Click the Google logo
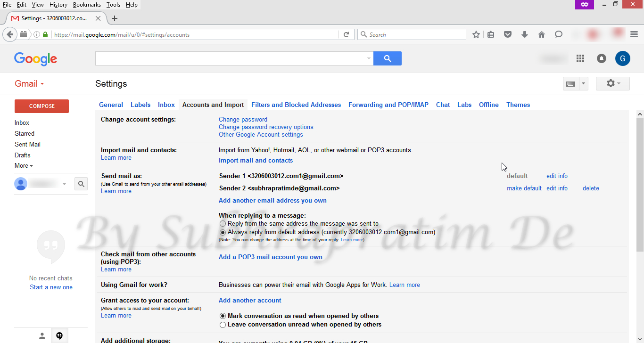The image size is (644, 343). [35, 58]
